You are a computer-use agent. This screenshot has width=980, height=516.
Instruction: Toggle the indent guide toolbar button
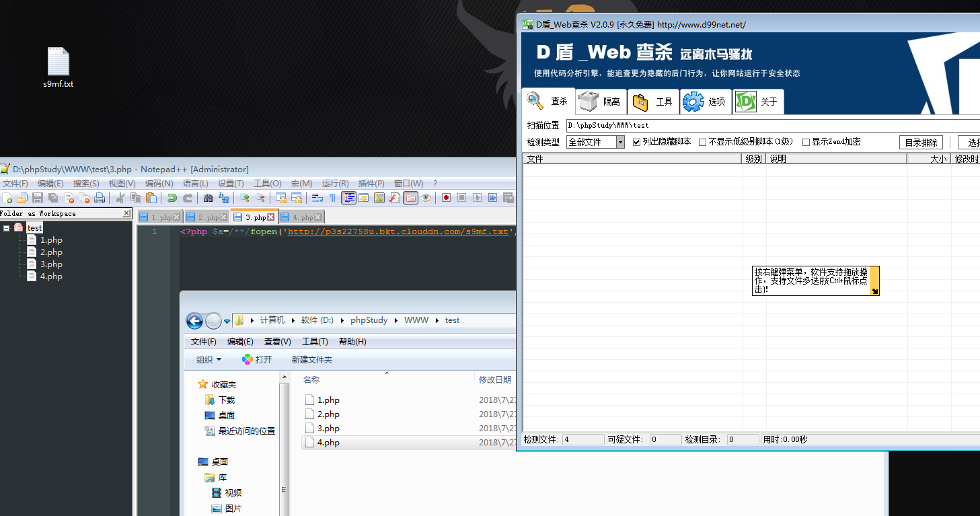point(349,198)
